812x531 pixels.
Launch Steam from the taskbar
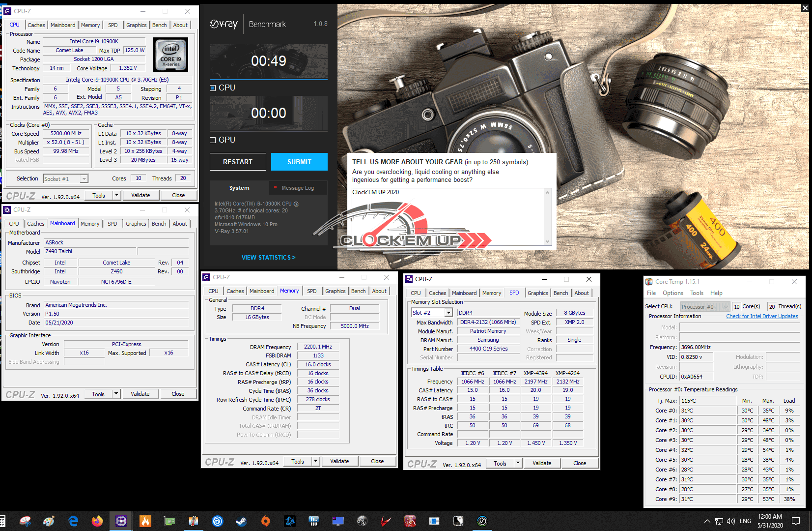click(x=242, y=521)
